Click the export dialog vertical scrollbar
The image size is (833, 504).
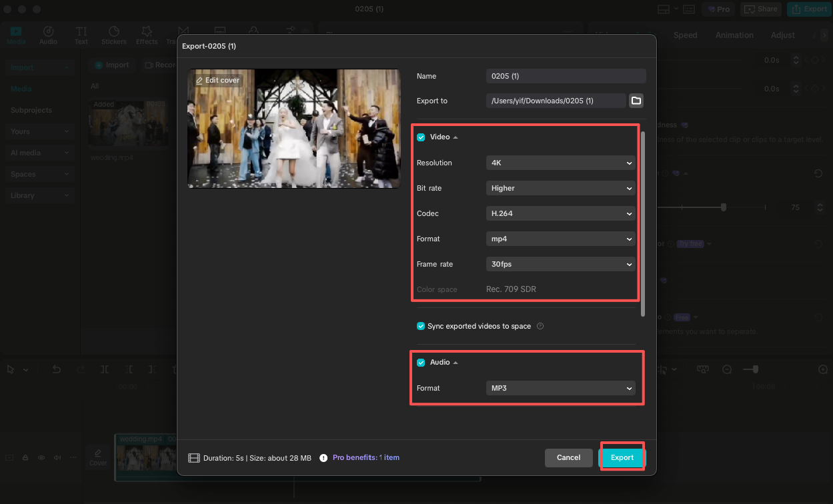pyautogui.click(x=643, y=224)
